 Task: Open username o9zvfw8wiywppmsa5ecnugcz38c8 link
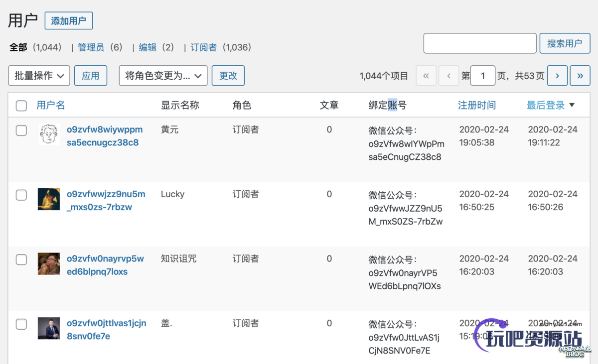tap(105, 136)
